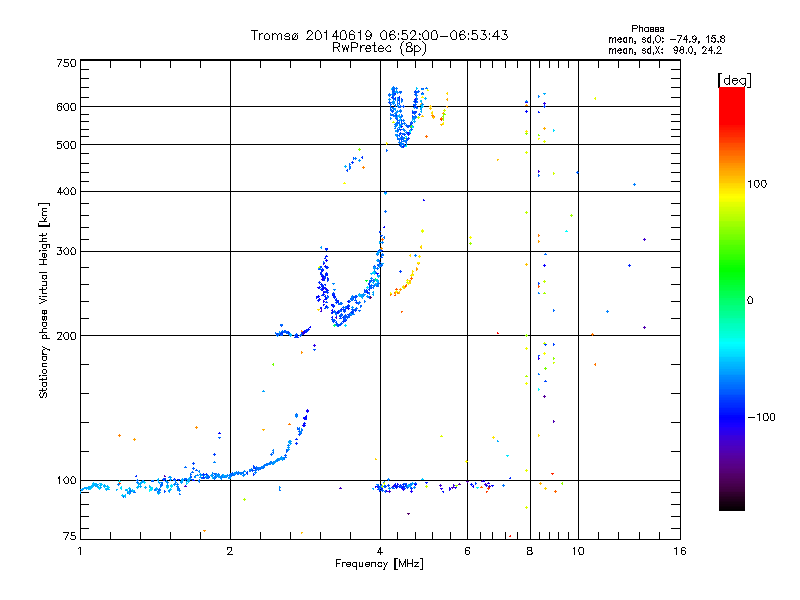Click the x-axis tick label '2'
This screenshot has width=800, height=600.
[230, 551]
